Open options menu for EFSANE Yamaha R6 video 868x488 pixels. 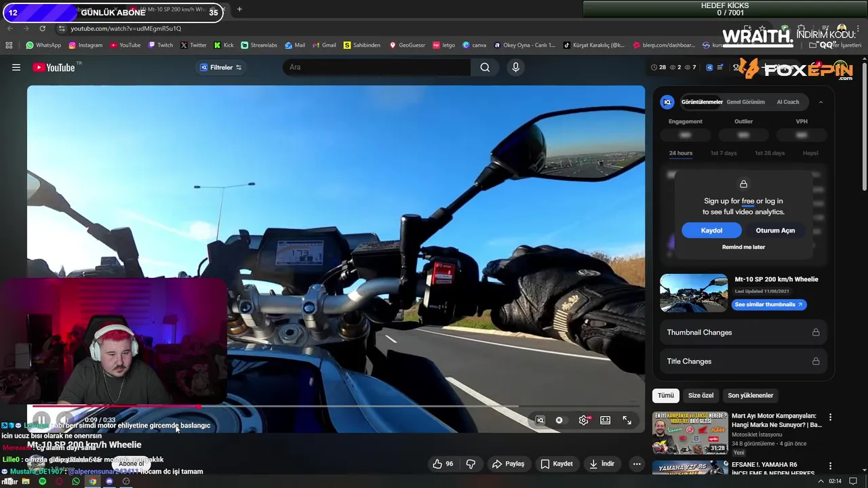pyautogui.click(x=830, y=466)
